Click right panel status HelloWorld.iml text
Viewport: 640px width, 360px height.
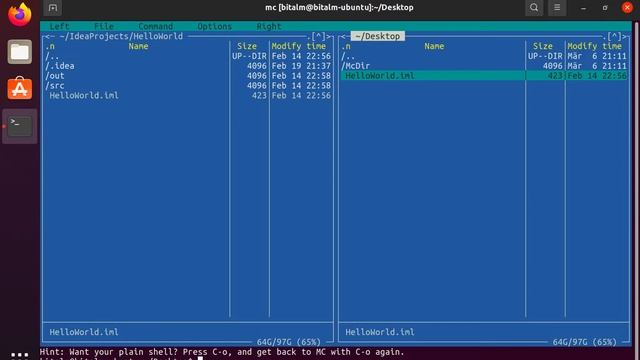click(x=380, y=332)
